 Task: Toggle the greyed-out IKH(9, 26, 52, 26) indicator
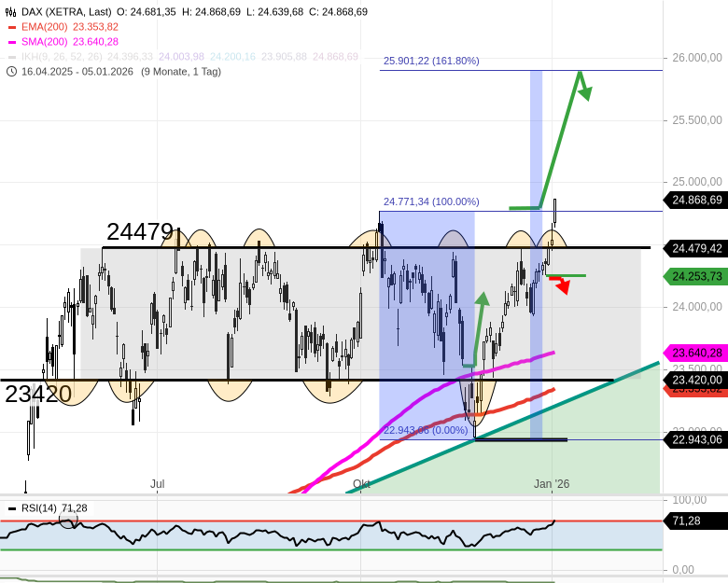click(x=78, y=57)
